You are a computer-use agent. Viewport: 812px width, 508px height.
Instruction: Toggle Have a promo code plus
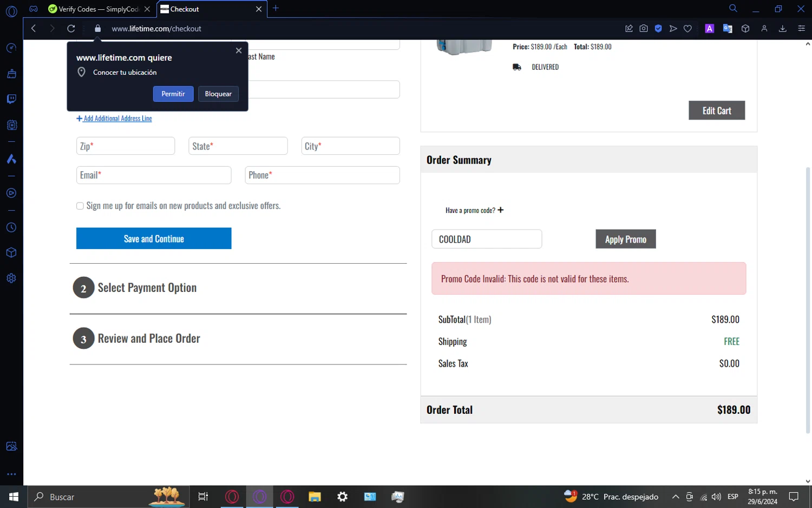pos(501,210)
